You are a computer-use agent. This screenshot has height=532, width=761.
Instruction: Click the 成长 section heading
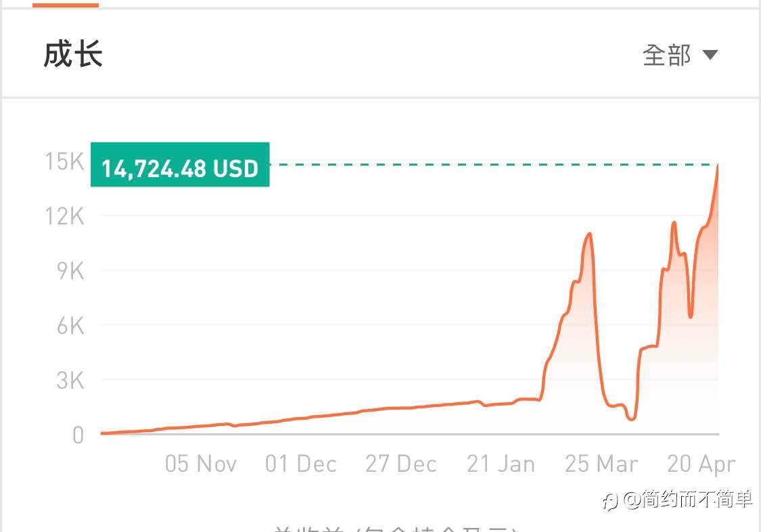click(x=72, y=54)
